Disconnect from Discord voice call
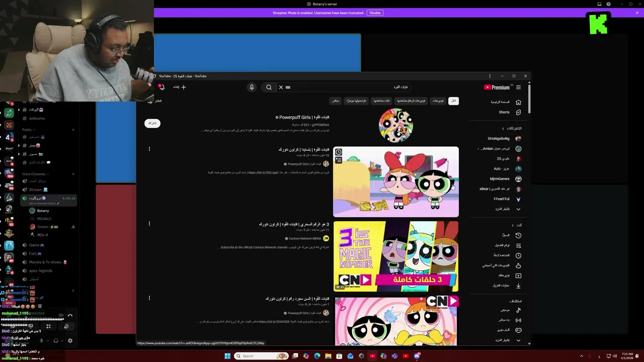Screen dimensions: 644x362 tap(70, 316)
